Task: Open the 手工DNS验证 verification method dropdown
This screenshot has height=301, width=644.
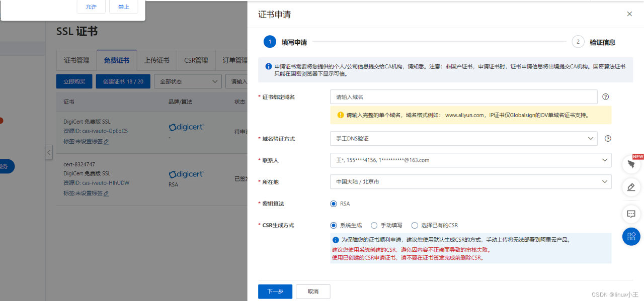Action: click(x=464, y=138)
